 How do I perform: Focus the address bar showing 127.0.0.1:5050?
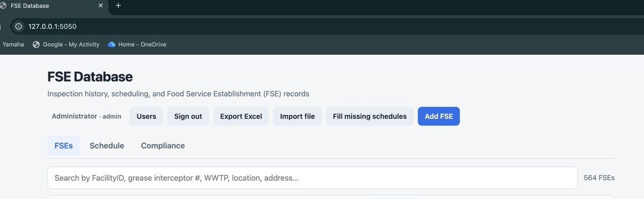point(322,26)
